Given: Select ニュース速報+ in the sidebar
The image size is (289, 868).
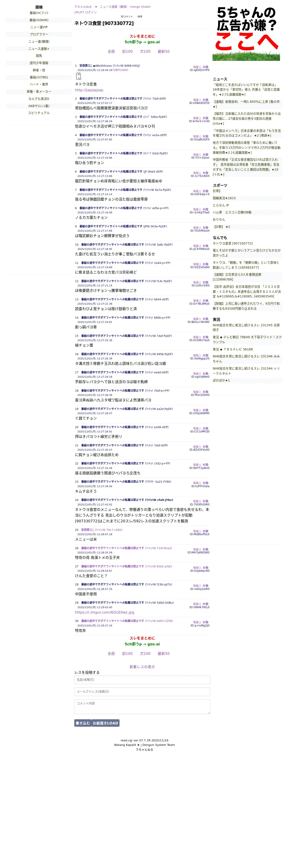Looking at the screenshot, I should pos(39,49).
